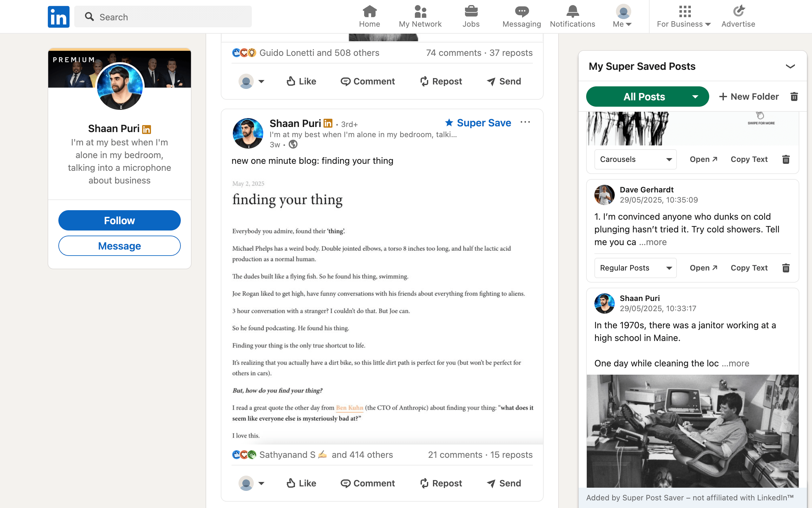Open Notifications in the top nav
The image size is (812, 508).
(x=573, y=17)
